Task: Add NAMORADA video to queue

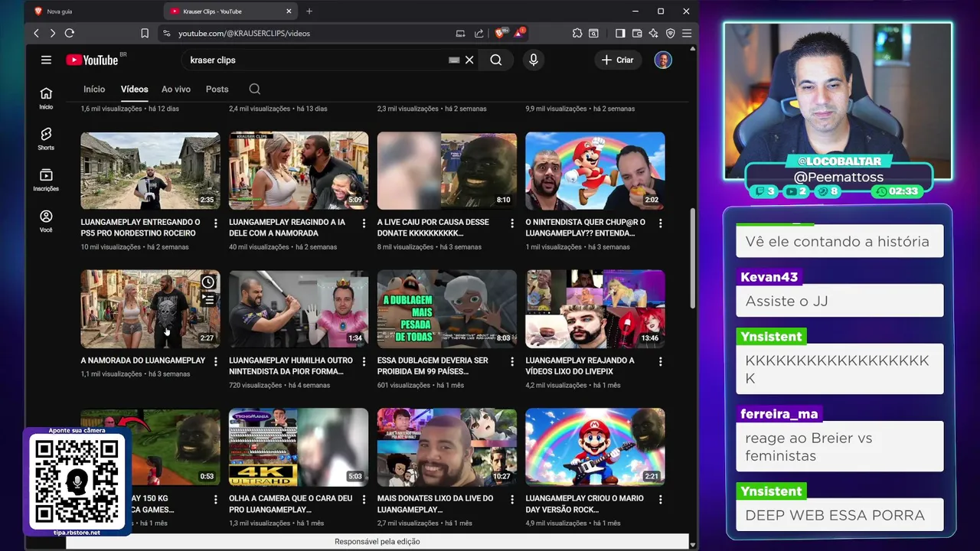Action: [208, 300]
